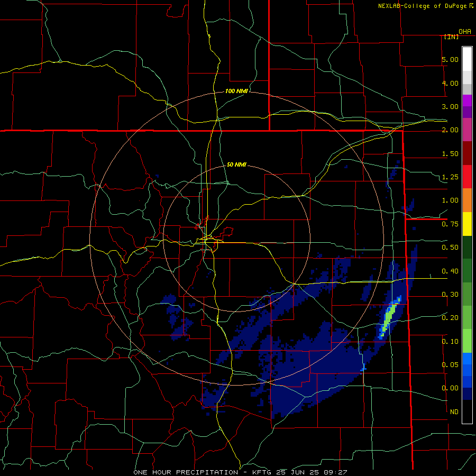This screenshot has width=476, height=476.
Task: Select the yellow legend color swatch
Action: tap(467, 224)
